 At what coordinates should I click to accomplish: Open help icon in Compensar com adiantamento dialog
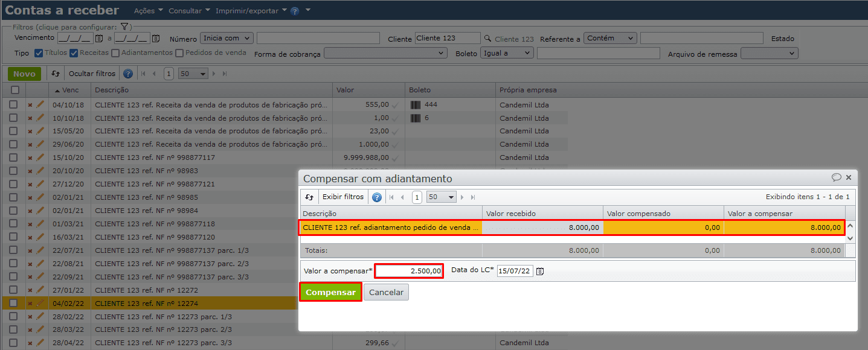pos(377,197)
